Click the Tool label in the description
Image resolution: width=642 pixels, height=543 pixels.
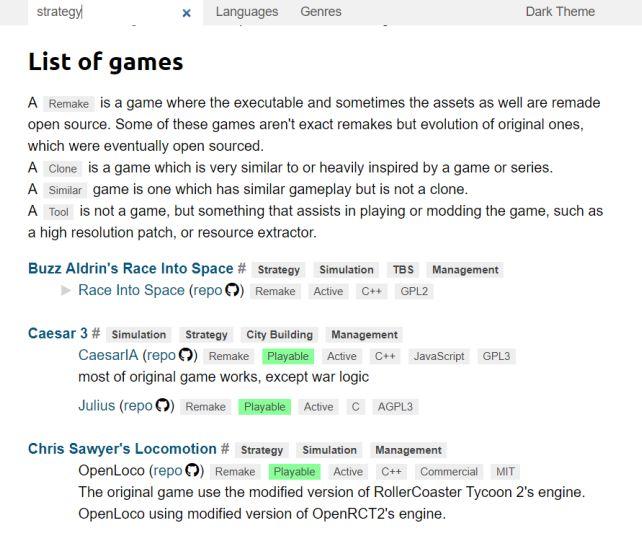coord(59,212)
